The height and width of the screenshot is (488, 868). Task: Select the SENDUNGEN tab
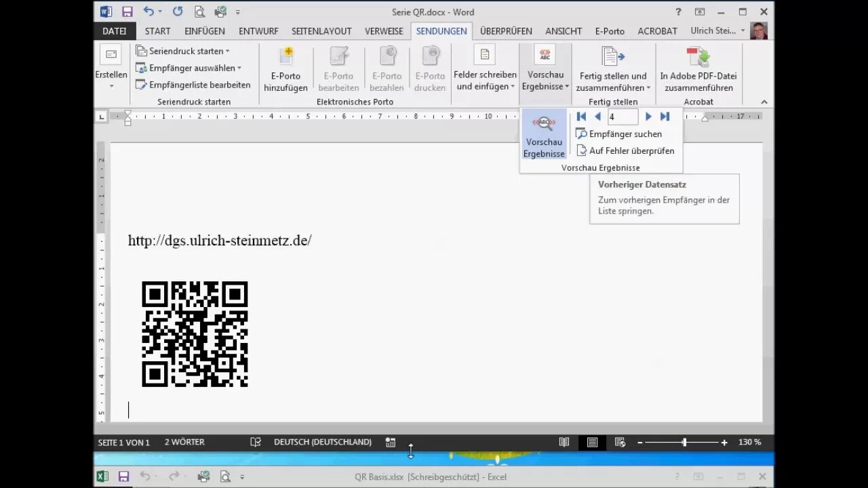(x=441, y=31)
